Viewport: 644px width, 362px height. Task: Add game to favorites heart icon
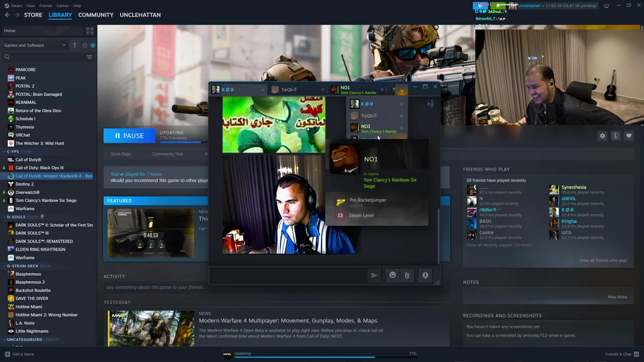[x=629, y=136]
